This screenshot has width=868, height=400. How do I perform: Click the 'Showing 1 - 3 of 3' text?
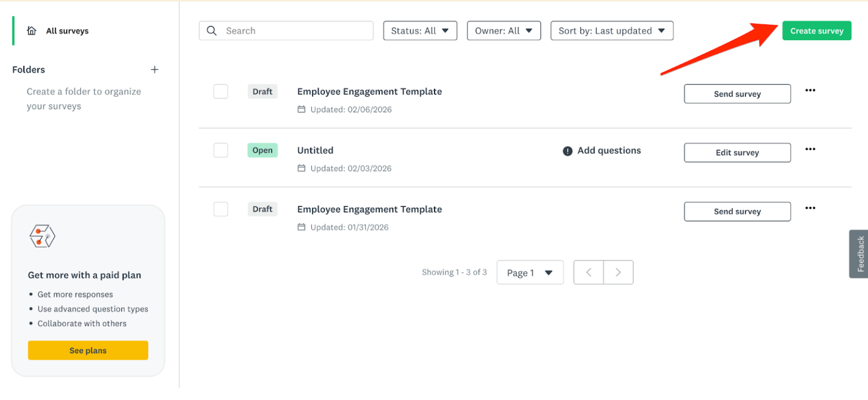pos(454,272)
